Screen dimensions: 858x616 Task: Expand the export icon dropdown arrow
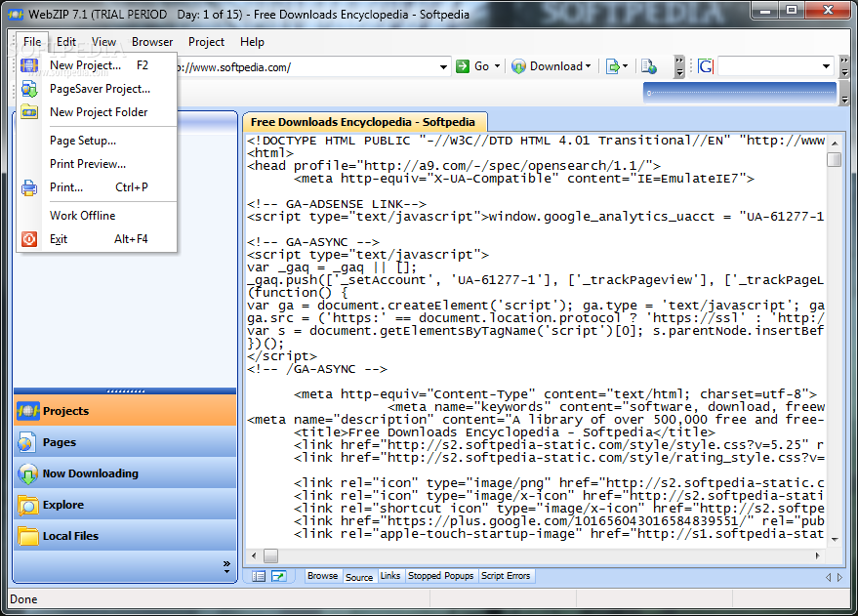(625, 66)
